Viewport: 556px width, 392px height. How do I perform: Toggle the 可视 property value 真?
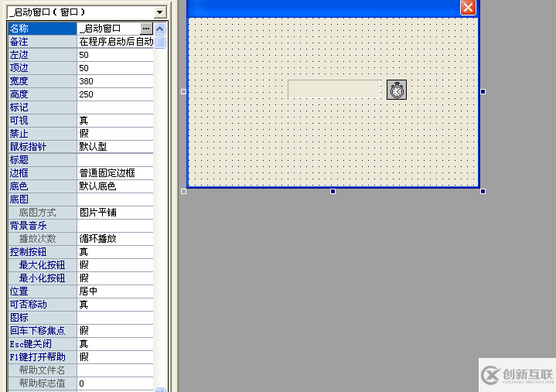pos(115,121)
